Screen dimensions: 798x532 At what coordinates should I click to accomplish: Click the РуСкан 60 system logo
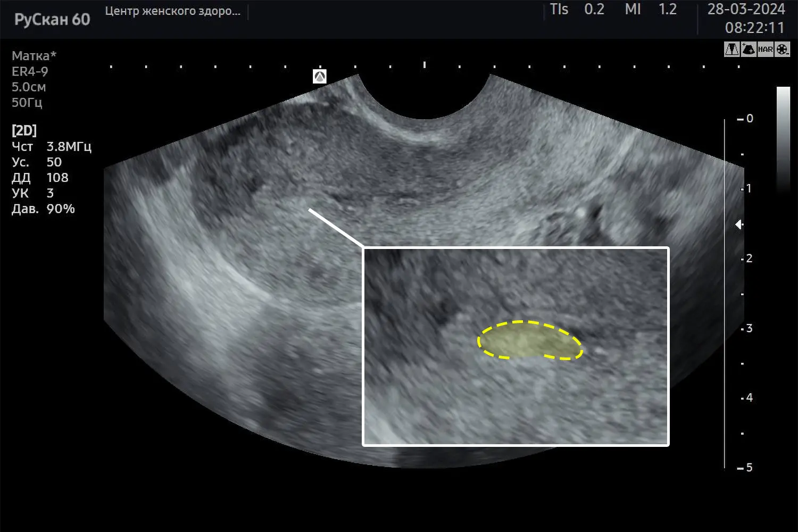[x=52, y=20]
